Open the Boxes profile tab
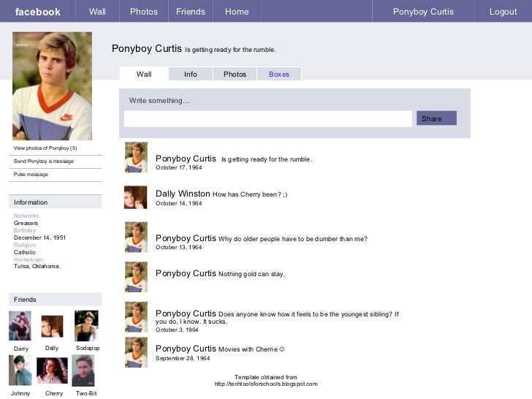This screenshot has height=399, width=532. [x=279, y=74]
